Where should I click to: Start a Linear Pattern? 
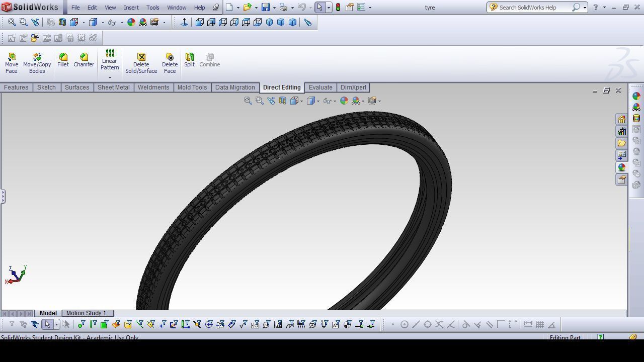click(x=110, y=60)
